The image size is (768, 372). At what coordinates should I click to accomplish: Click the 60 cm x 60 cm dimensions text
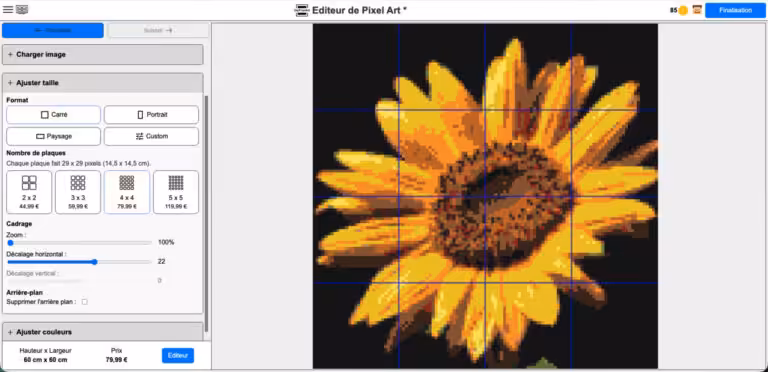coord(46,360)
